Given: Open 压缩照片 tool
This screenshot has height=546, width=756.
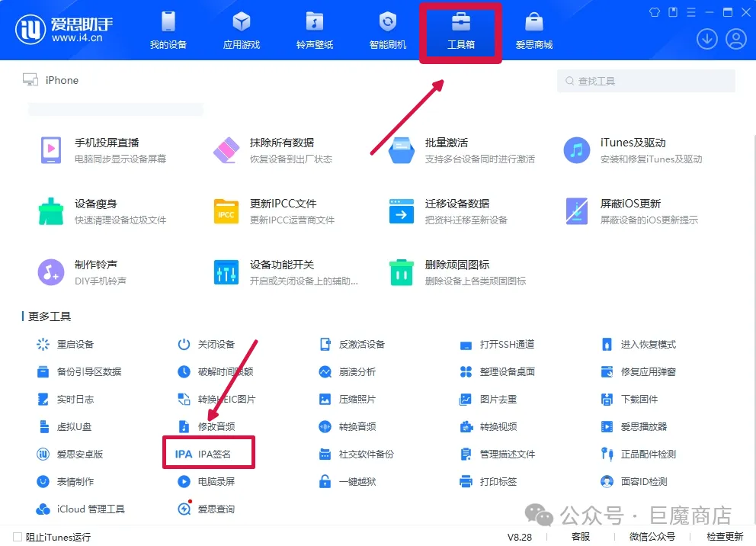Looking at the screenshot, I should point(348,400).
